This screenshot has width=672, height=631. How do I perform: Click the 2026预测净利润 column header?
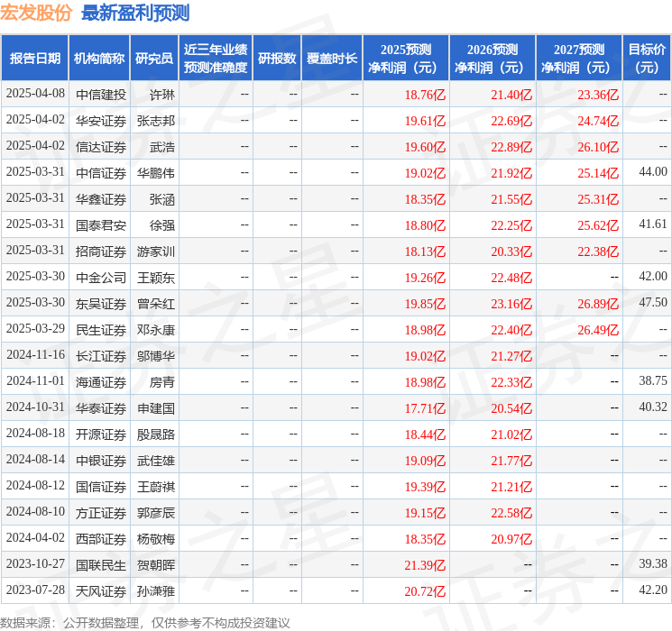point(492,59)
